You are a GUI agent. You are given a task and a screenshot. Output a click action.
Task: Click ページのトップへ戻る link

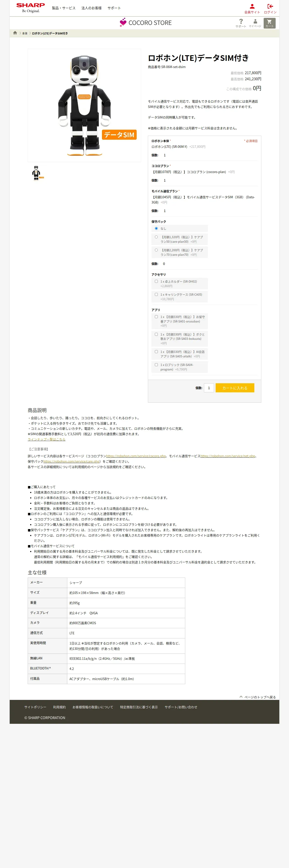[x=260, y=697]
